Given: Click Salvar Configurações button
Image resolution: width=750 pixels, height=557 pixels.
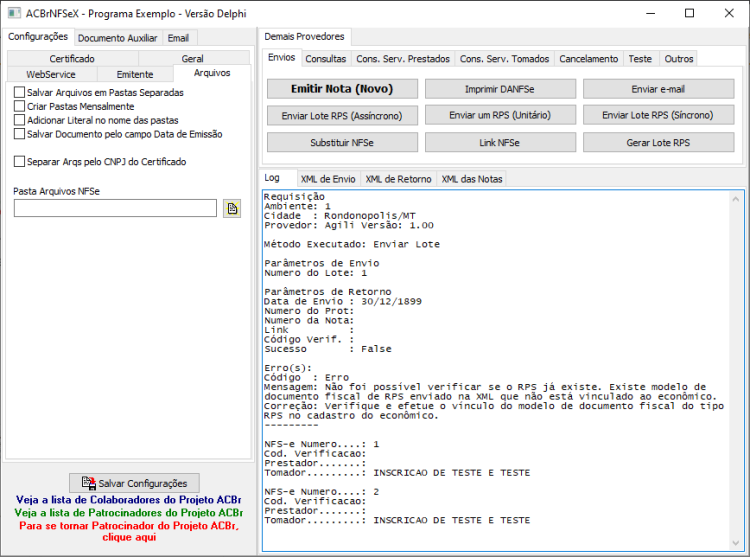Looking at the screenshot, I should tap(134, 483).
